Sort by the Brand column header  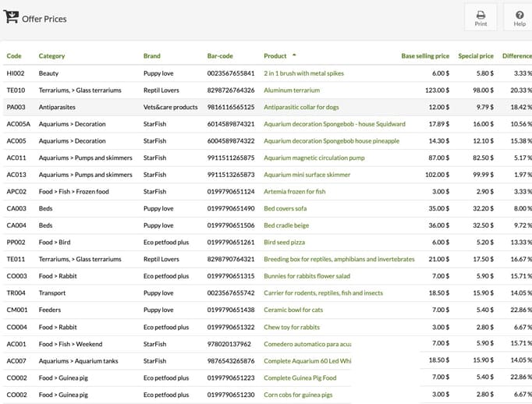pyautogui.click(x=151, y=56)
